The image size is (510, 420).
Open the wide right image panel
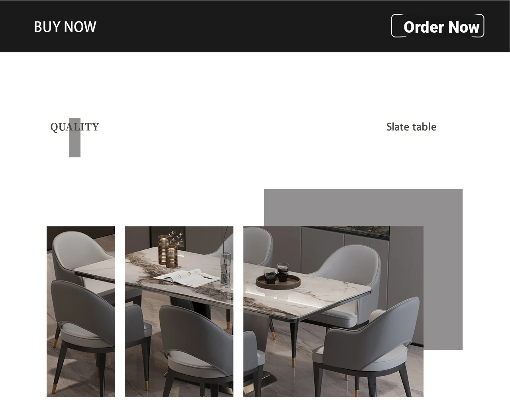click(x=333, y=312)
